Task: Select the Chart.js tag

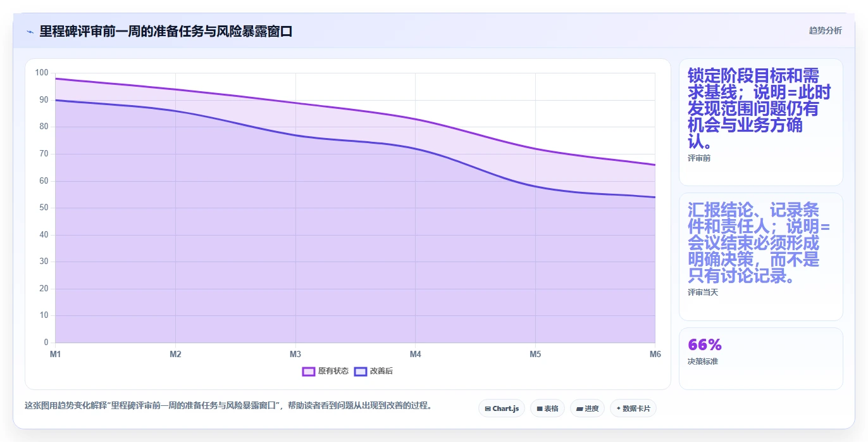Action: click(502, 408)
